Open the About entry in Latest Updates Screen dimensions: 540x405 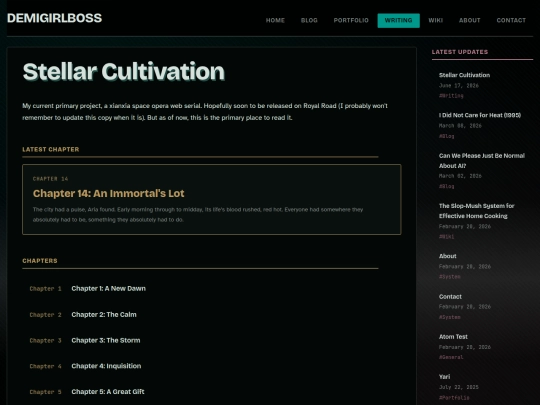pos(447,256)
